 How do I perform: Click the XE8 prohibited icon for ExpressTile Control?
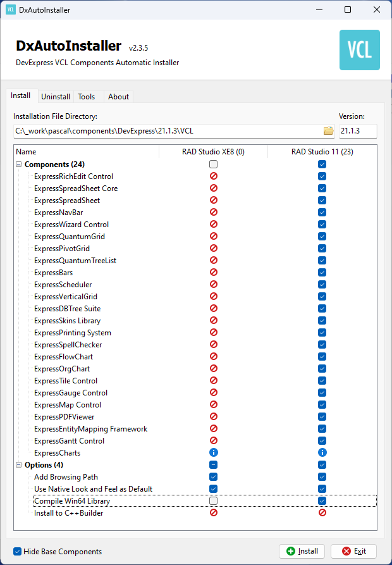(214, 380)
